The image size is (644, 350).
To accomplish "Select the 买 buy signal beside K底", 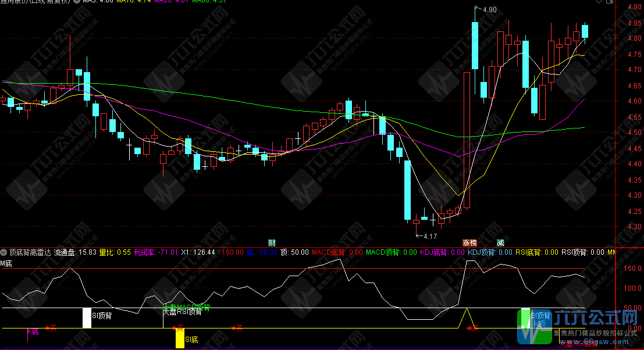I will (52, 328).
